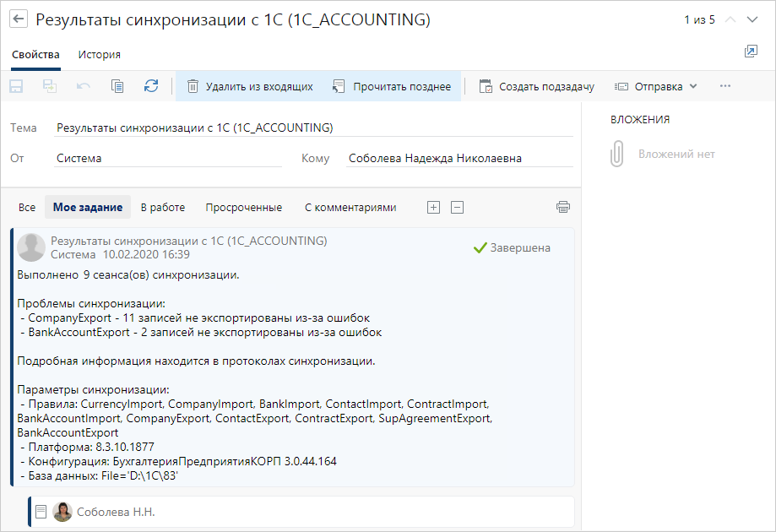The image size is (776, 532).
Task: Select the Свойства tab
Action: click(x=35, y=54)
